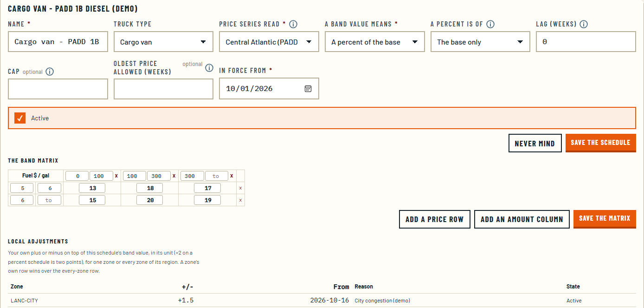This screenshot has width=644, height=308.
Task: Edit second column upper bound 300
Action: click(159, 176)
